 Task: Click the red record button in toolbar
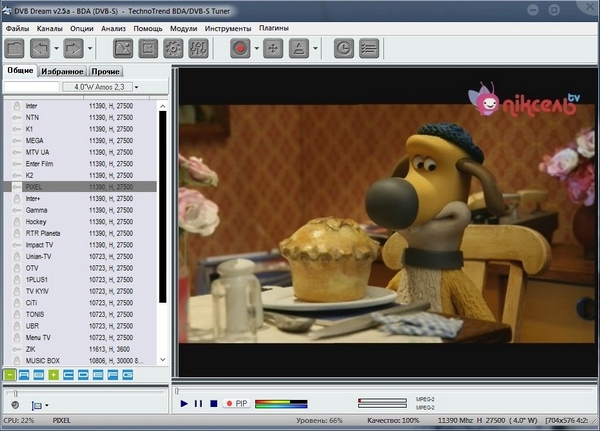click(x=241, y=47)
